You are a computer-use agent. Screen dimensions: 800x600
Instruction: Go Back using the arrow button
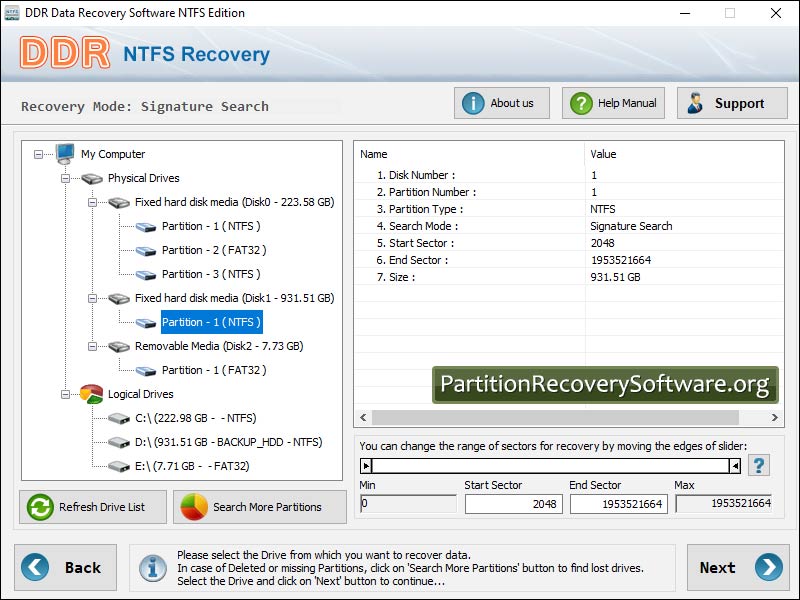[x=35, y=567]
